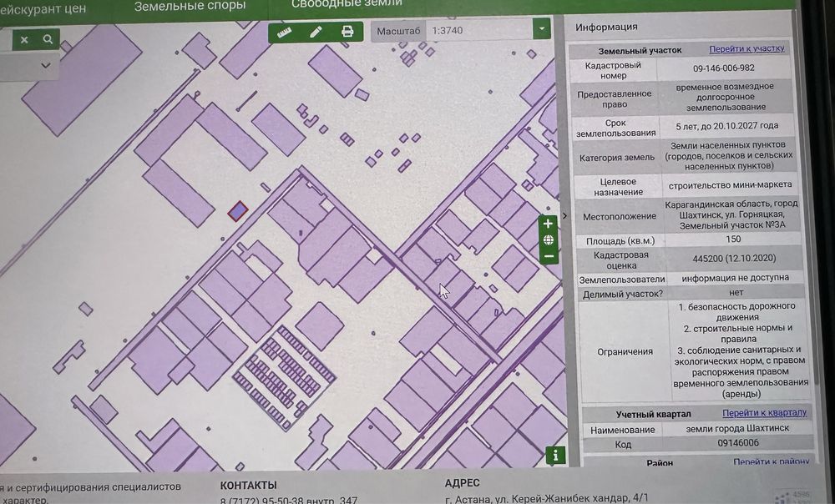Click cadastral valuation 445200 (12.10.2020)
The height and width of the screenshot is (504, 835).
pyautogui.click(x=734, y=258)
